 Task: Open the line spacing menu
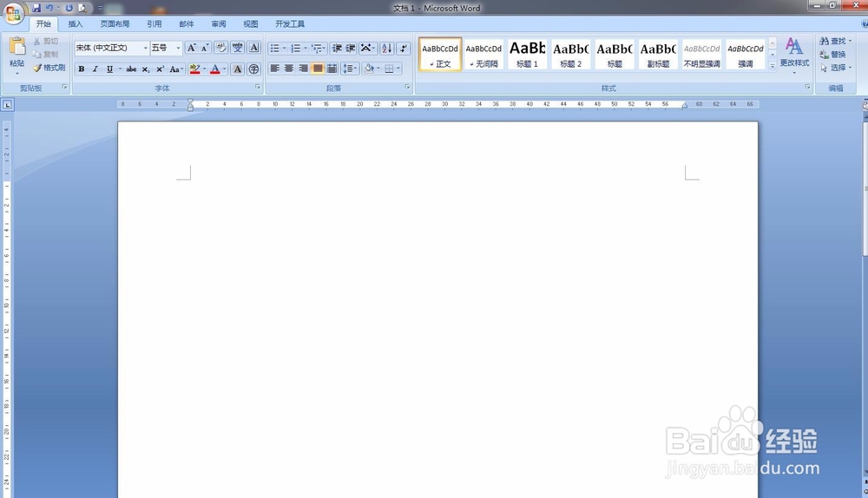[350, 69]
